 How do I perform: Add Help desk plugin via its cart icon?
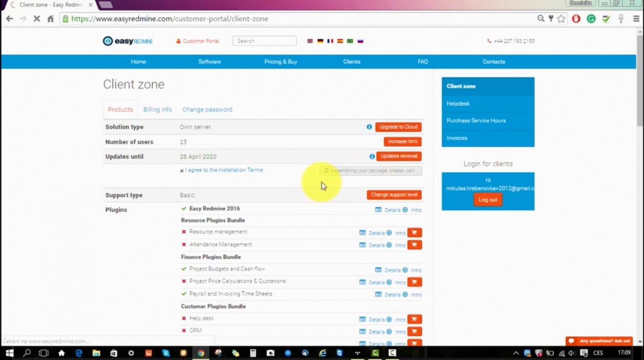coord(415,319)
